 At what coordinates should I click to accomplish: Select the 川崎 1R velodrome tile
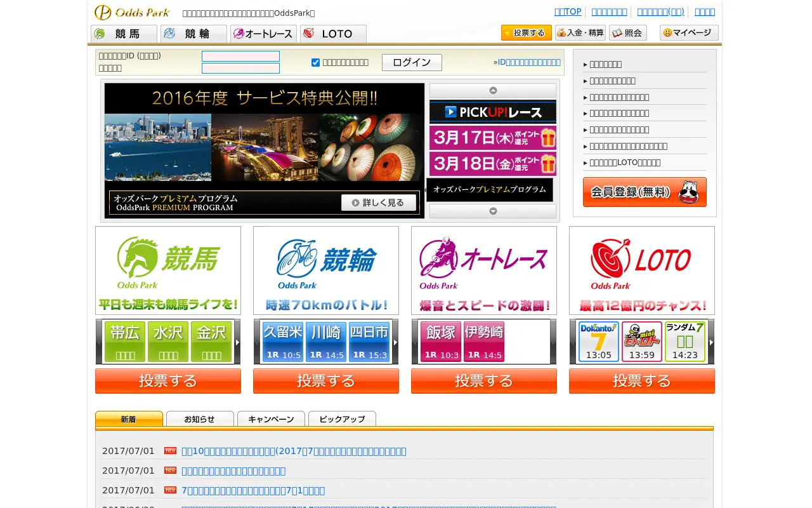[x=326, y=342]
